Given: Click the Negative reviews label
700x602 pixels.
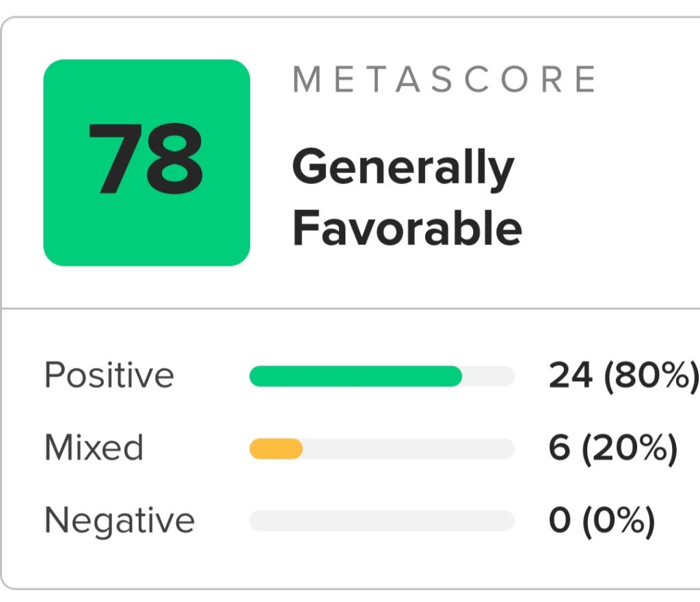Looking at the screenshot, I should pos(120,521).
